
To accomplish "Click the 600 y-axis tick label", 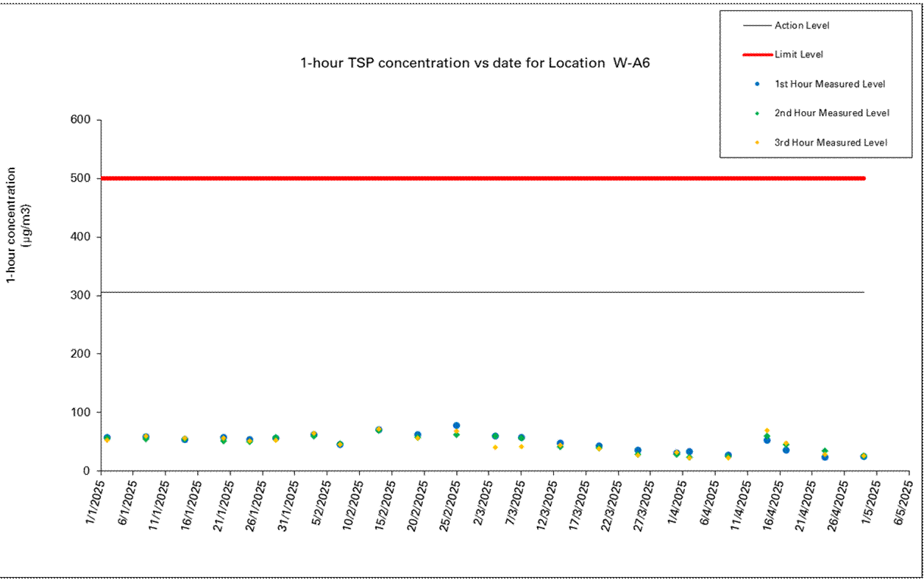I will click(x=82, y=120).
